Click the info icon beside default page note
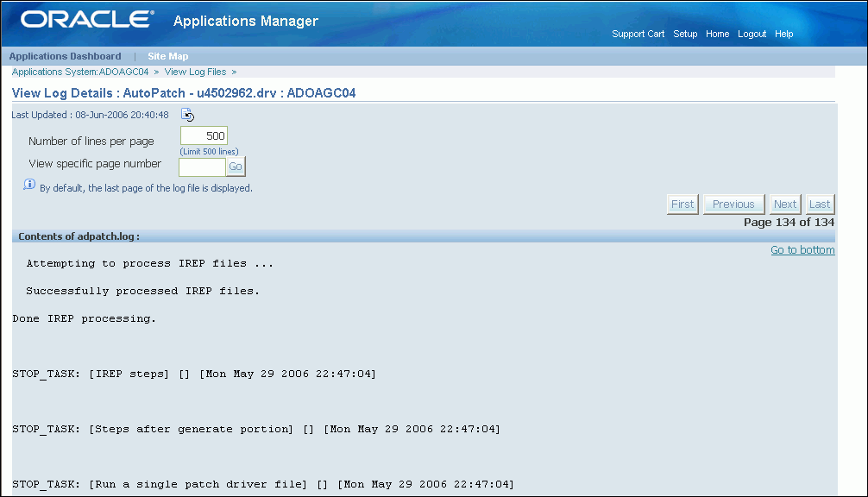 pos(29,185)
